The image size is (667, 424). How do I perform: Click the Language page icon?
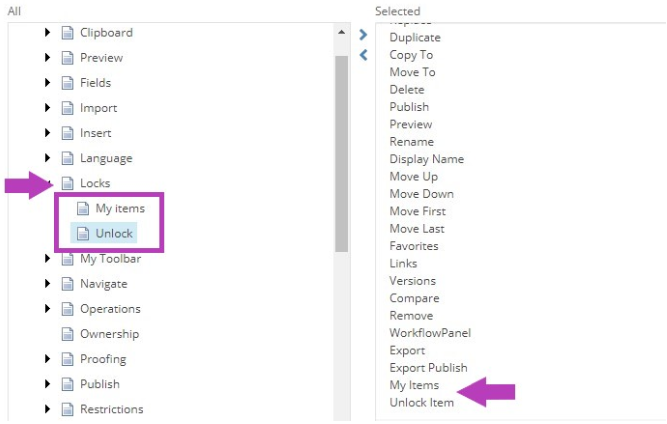68,158
